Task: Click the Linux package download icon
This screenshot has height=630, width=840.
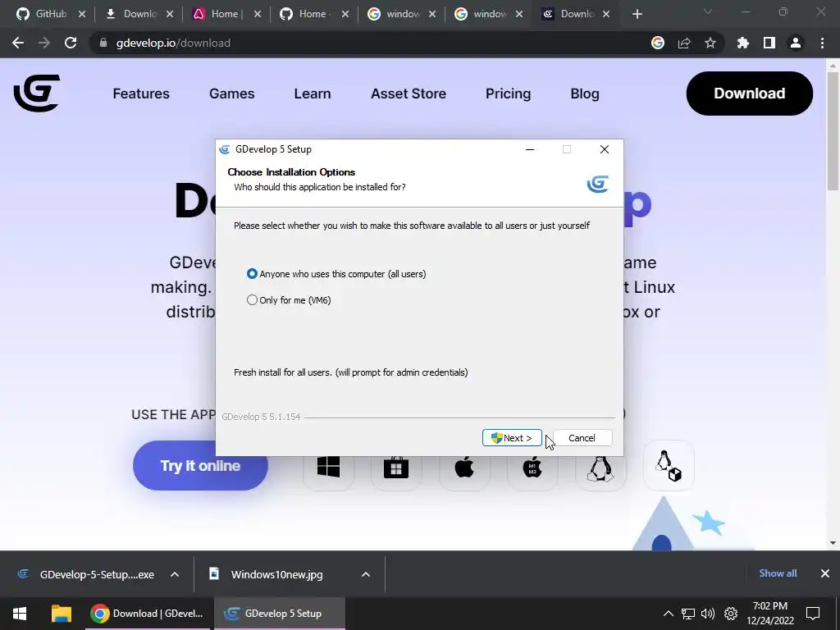Action: [669, 466]
